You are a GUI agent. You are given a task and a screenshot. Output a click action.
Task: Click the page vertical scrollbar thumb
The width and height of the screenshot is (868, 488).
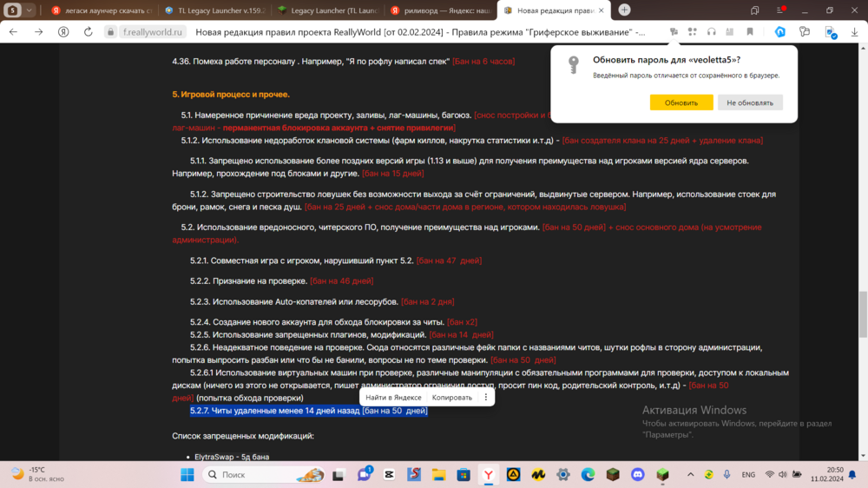click(863, 314)
